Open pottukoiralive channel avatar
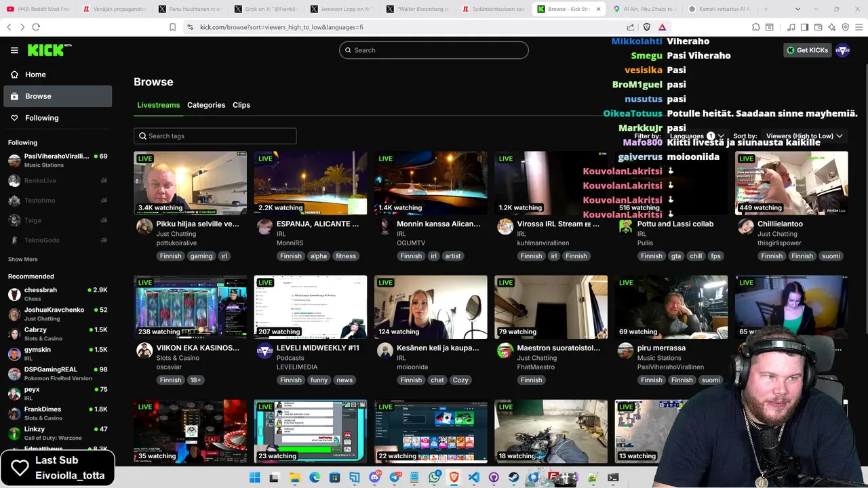The height and width of the screenshot is (488, 868). (x=144, y=226)
